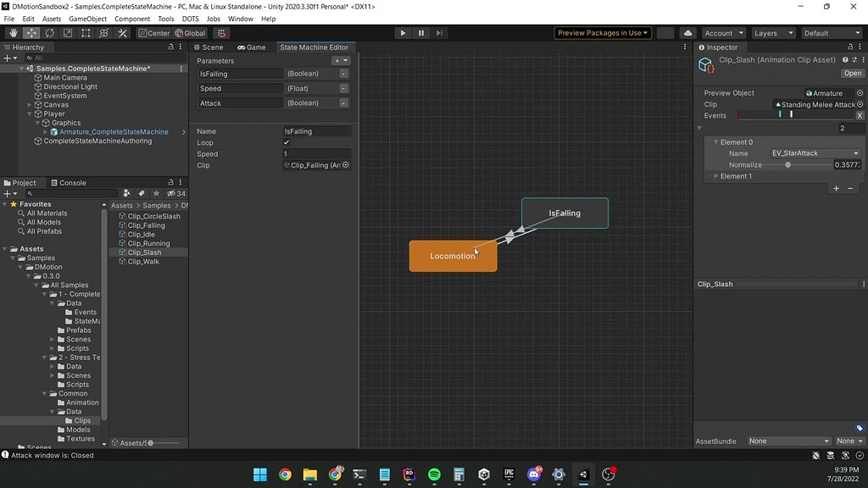
Task: Open the custom editor tools icon
Action: click(x=121, y=32)
